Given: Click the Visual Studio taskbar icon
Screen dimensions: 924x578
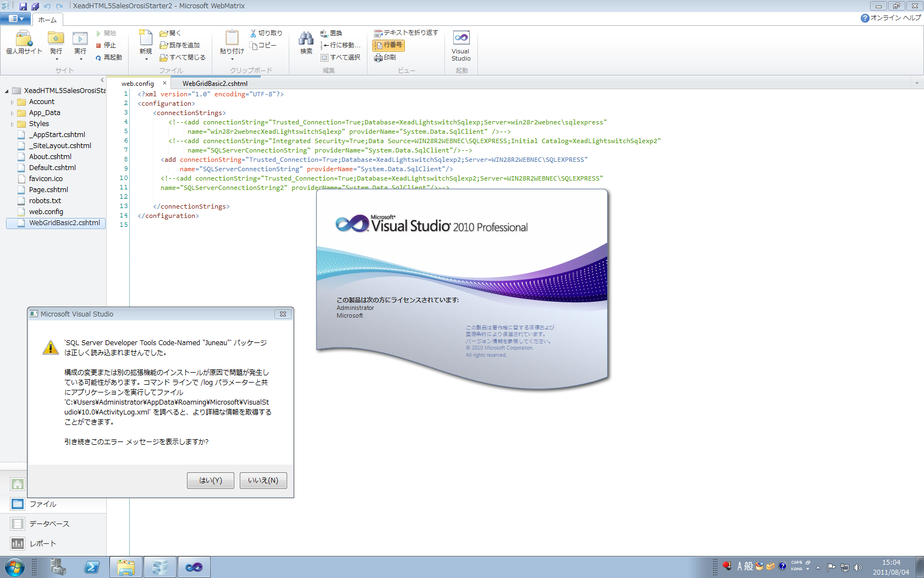Looking at the screenshot, I should [x=194, y=567].
